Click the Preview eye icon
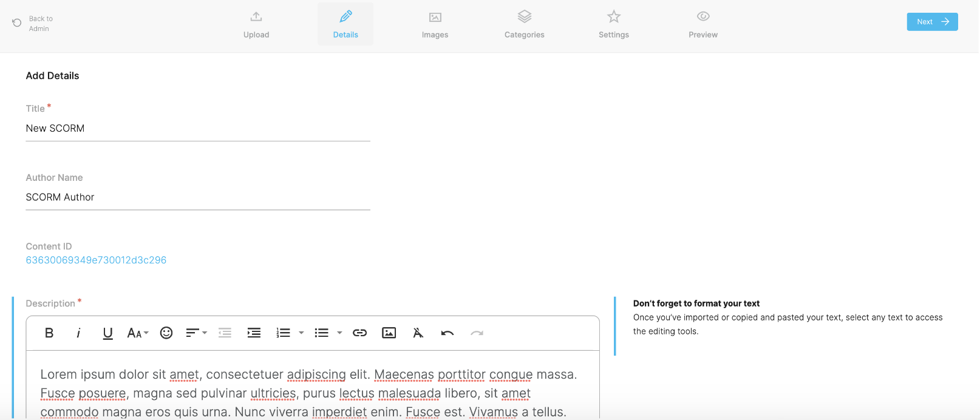The height and width of the screenshot is (420, 980). coord(703,16)
